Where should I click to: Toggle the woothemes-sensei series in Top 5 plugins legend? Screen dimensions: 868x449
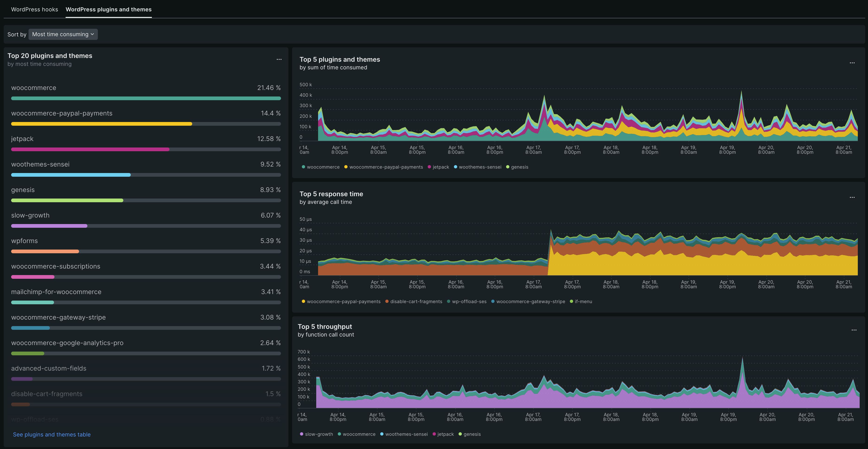455,167
